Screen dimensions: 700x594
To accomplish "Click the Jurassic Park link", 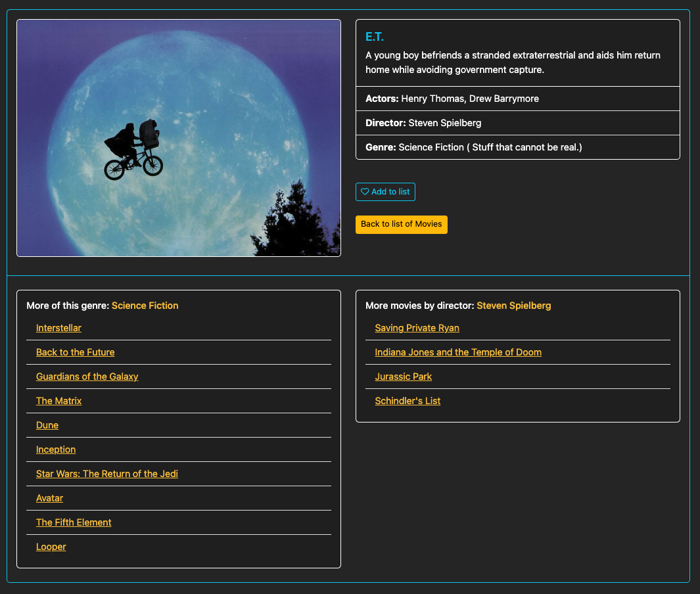I will 403,377.
